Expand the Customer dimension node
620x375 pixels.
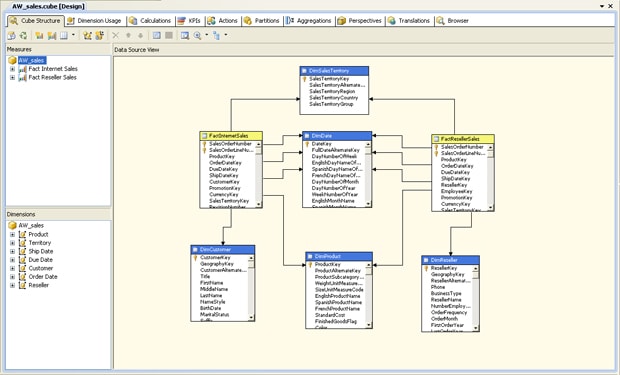click(x=12, y=268)
